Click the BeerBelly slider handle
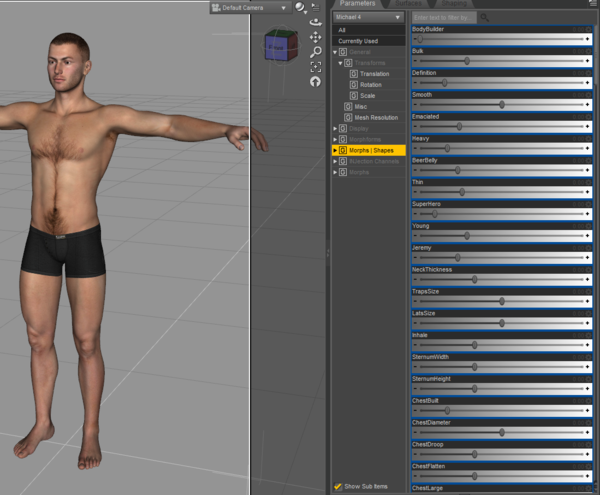 coord(458,170)
